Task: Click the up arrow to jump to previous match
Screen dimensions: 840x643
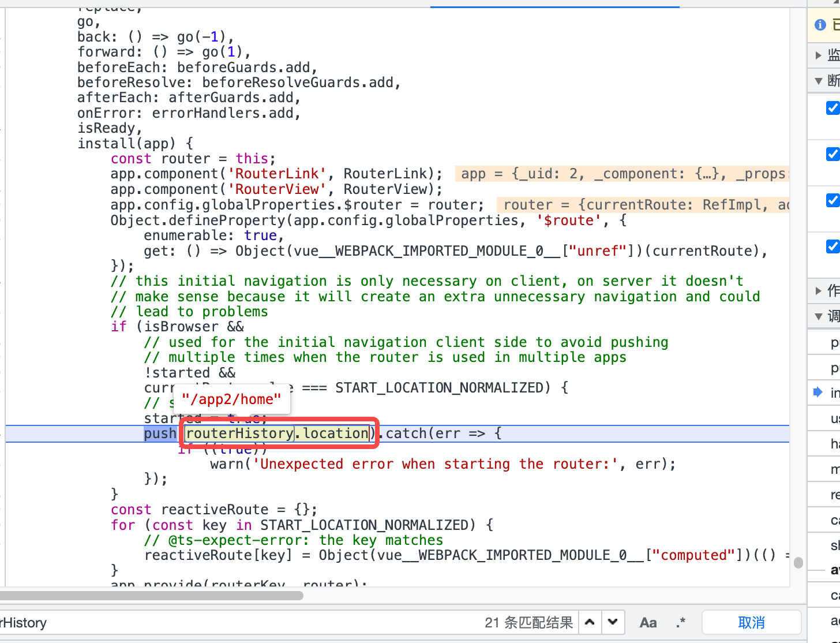Action: click(x=590, y=622)
